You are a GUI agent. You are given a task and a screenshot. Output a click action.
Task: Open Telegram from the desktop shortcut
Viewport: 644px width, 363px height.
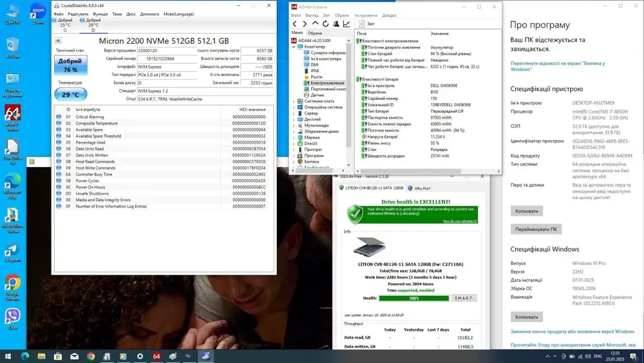point(12,251)
